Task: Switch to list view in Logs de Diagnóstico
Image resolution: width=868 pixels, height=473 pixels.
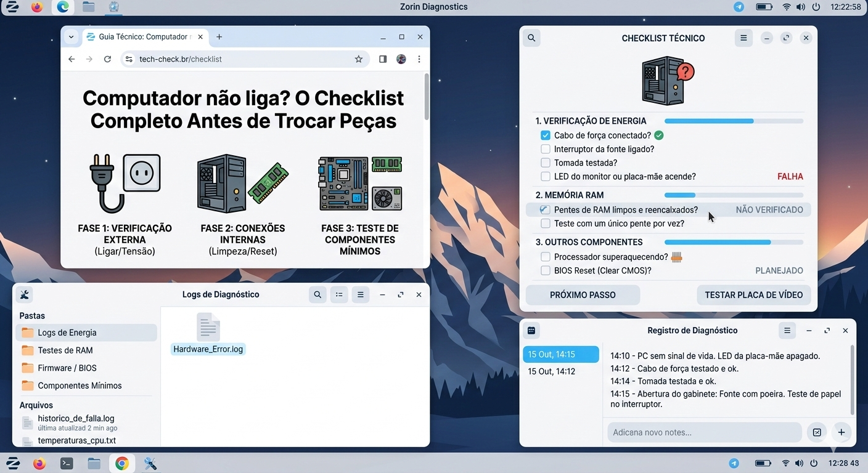Action: (339, 294)
